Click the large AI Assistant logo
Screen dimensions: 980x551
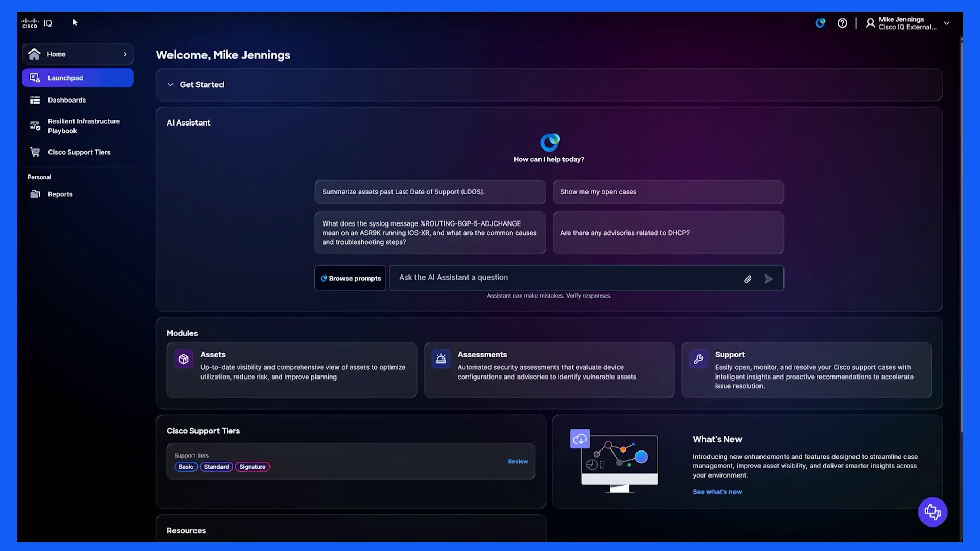tap(550, 142)
